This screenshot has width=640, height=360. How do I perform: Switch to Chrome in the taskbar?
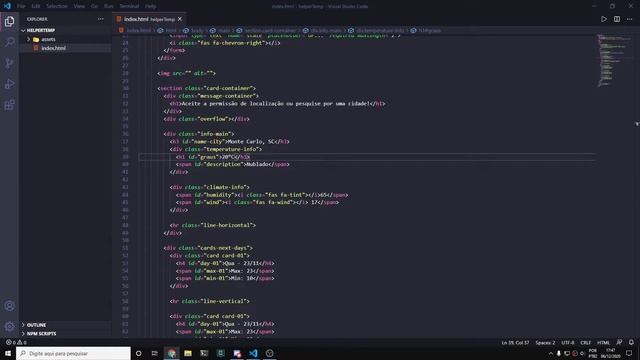(171, 353)
